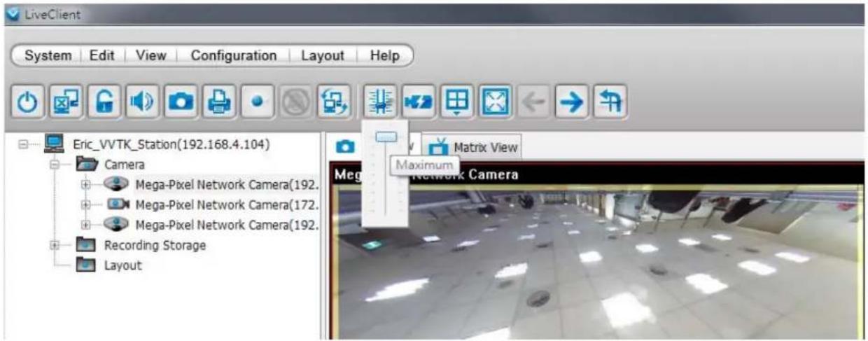Open the Configuration menu
868x341 pixels.
tap(233, 55)
